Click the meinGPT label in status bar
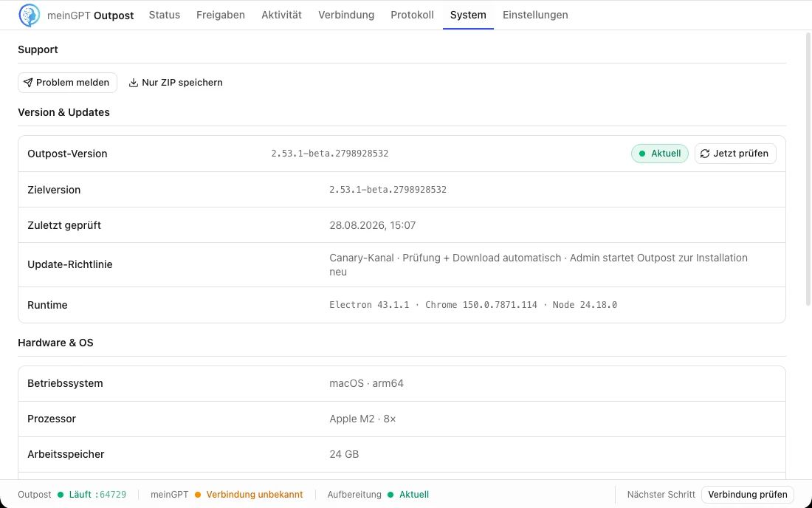Viewport: 812px width, 508px height. pyautogui.click(x=169, y=495)
